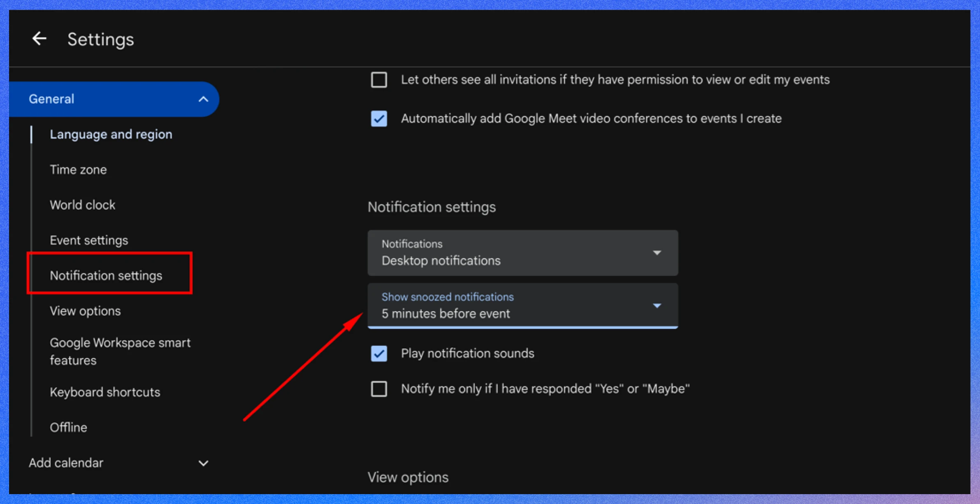Click the 'Notification settings' section heading
The image size is (980, 504).
432,207
